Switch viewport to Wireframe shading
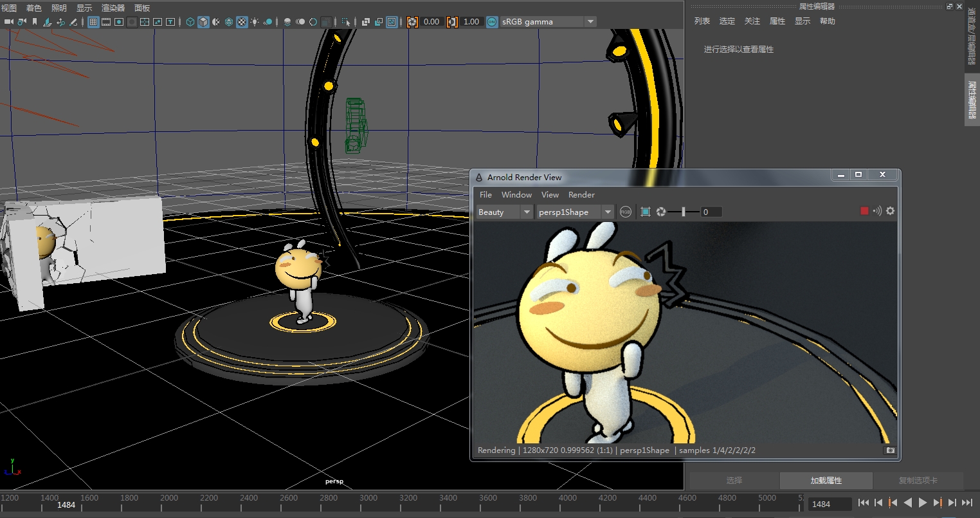This screenshot has width=980, height=518. (x=190, y=22)
